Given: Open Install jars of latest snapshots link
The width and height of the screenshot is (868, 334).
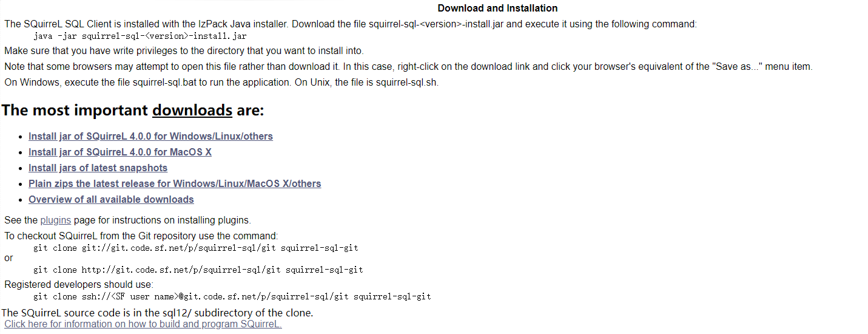Looking at the screenshot, I should coord(98,168).
